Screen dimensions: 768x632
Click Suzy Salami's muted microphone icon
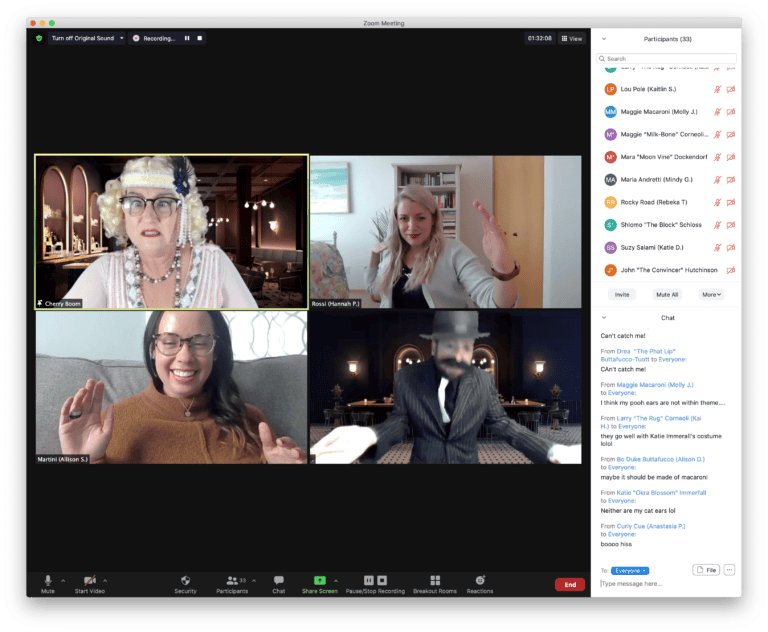tap(717, 247)
